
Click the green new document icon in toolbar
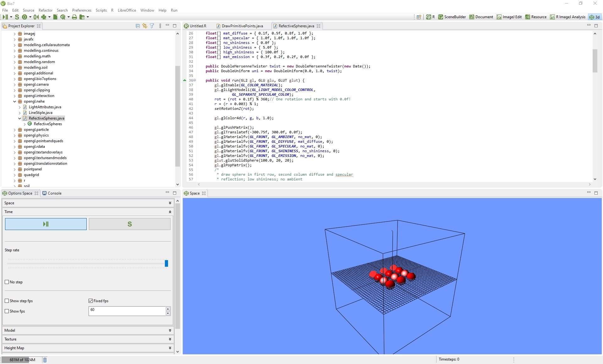click(55, 17)
